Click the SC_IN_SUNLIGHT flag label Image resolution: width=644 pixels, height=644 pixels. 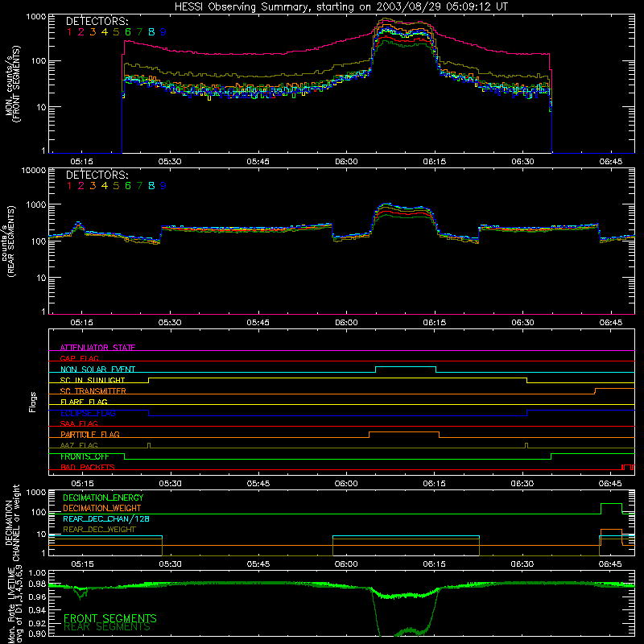point(92,380)
